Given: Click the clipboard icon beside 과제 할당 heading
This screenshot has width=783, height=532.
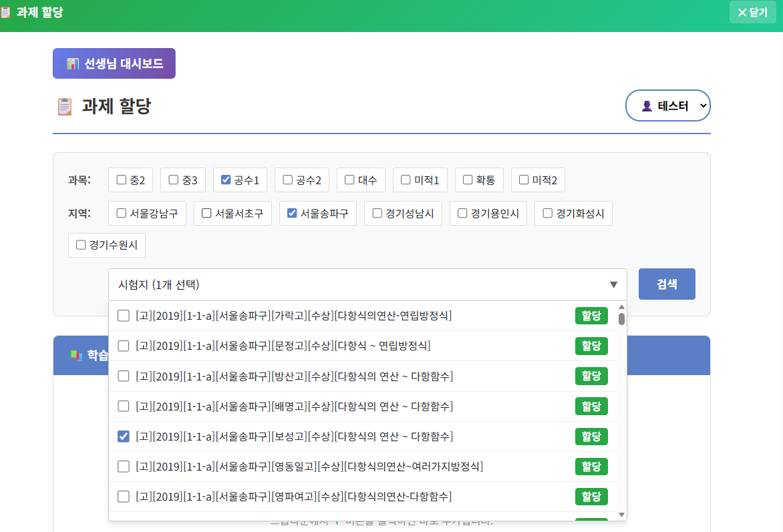Looking at the screenshot, I should [65, 105].
